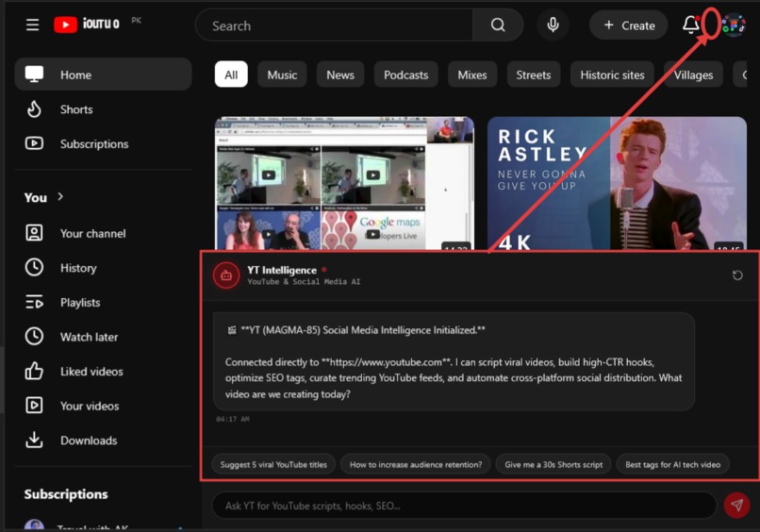760x532 pixels.
Task: Click Give me a 30s Shorts script
Action: [553, 464]
